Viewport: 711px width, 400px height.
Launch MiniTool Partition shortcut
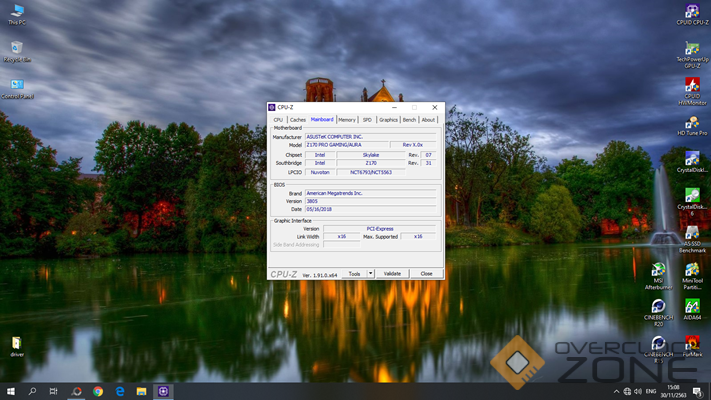tap(692, 276)
